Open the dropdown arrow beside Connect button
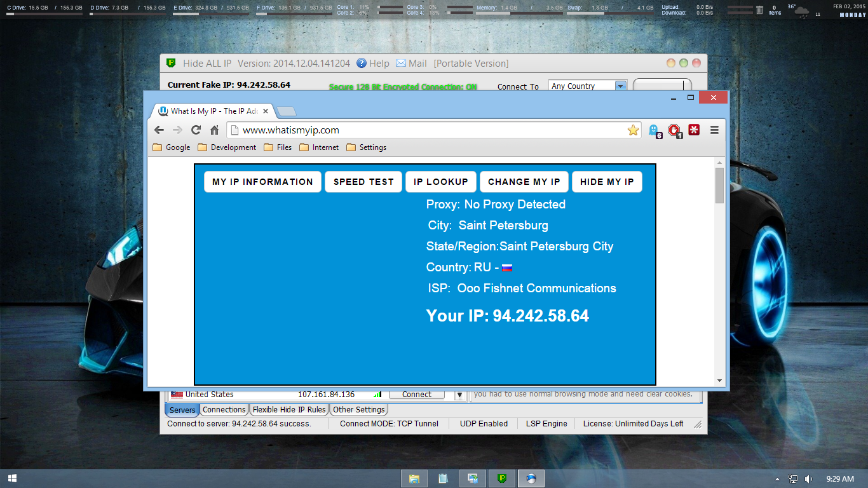This screenshot has height=488, width=868. pos(460,395)
